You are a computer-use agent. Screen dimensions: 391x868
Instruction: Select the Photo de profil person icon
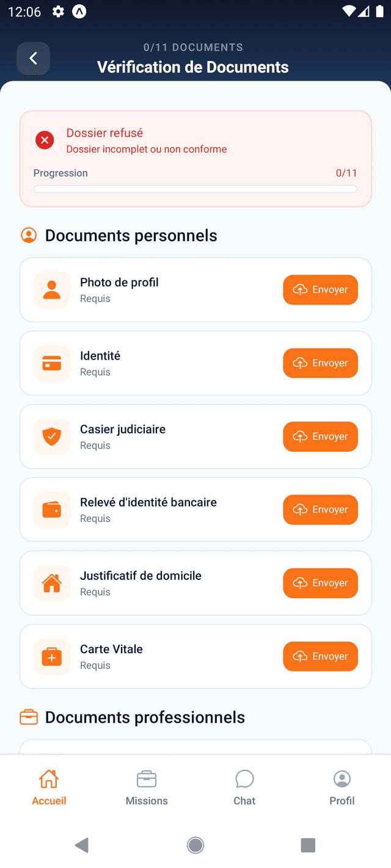51,289
